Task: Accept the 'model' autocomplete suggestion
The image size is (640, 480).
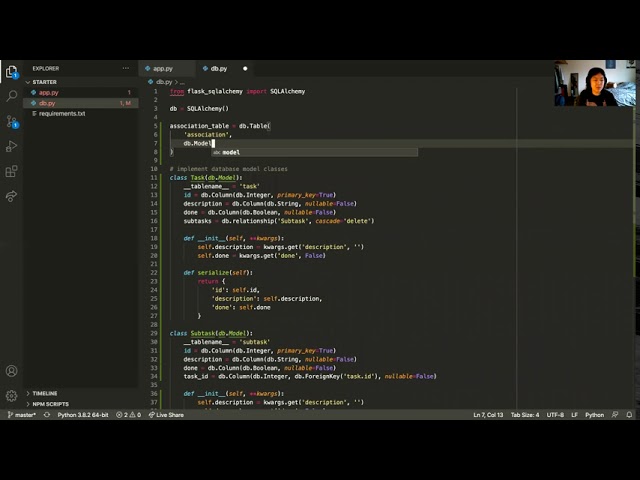Action: click(314, 152)
